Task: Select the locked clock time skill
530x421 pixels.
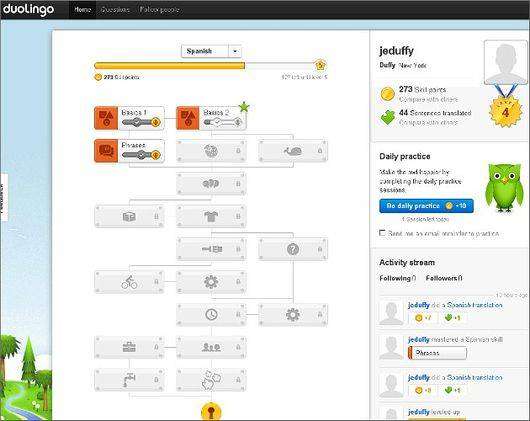Action: pos(211,315)
